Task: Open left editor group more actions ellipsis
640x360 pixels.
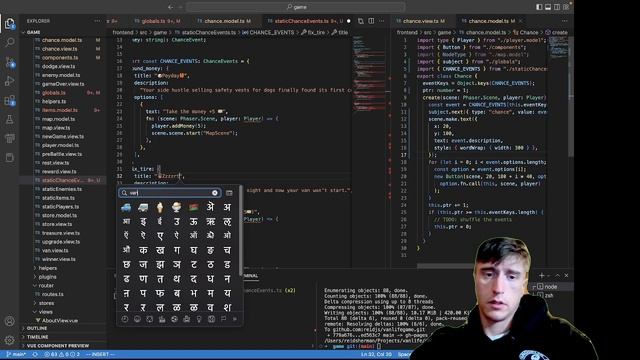Action: click(382, 21)
